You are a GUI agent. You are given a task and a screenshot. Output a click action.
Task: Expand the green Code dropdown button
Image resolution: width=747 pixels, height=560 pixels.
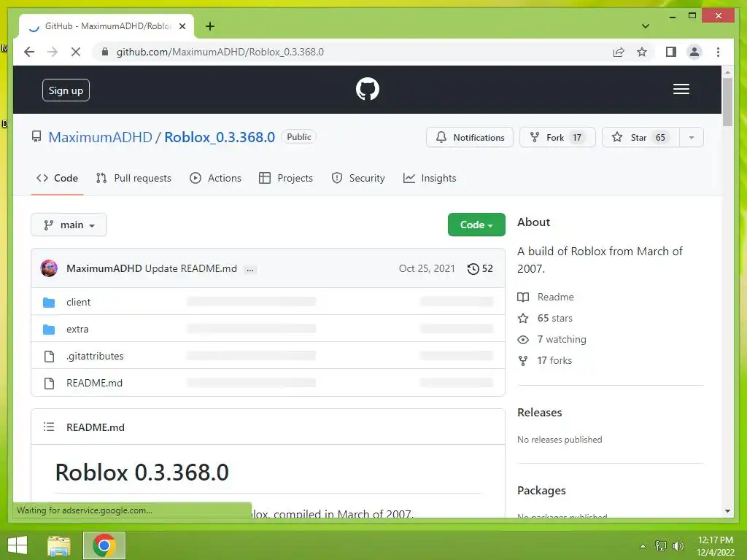pos(476,225)
